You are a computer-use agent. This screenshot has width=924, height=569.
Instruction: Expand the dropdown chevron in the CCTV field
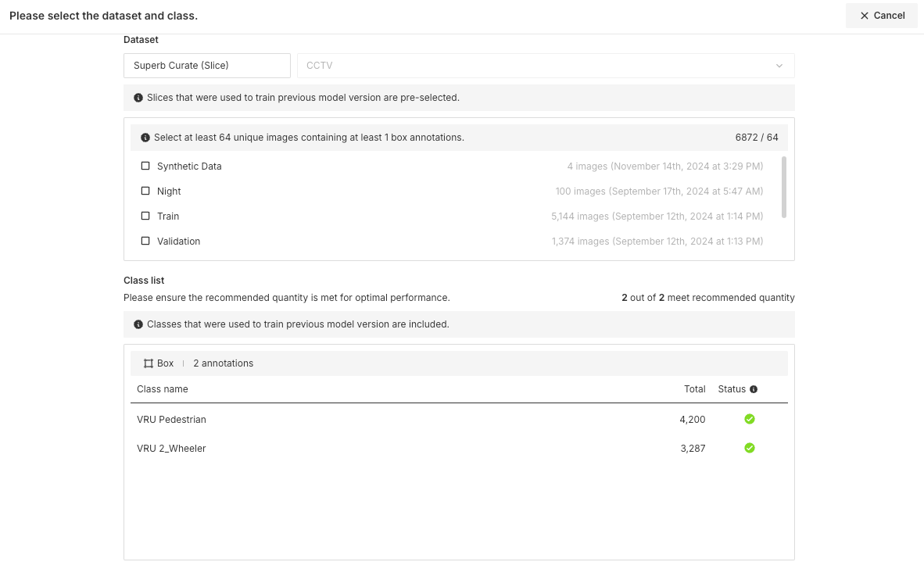tap(779, 66)
